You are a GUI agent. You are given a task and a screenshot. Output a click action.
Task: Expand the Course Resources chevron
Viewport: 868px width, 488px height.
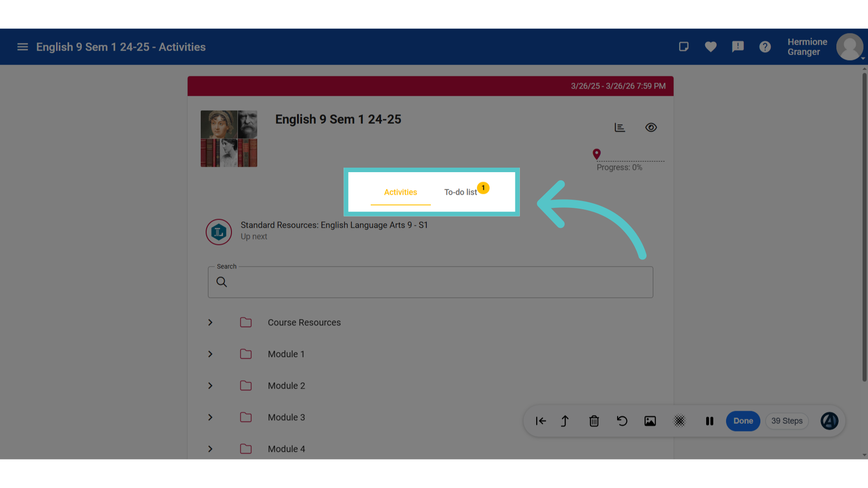pyautogui.click(x=210, y=323)
